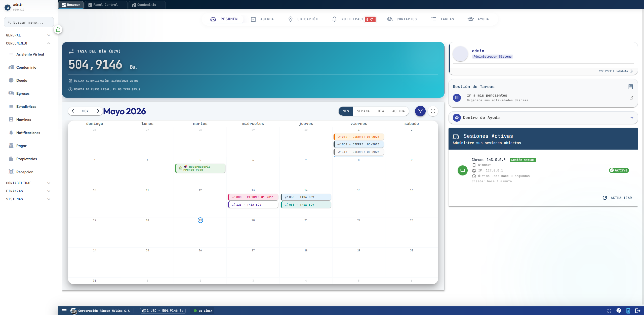The width and height of the screenshot is (644, 315).
Task: Click the EN LÍNEA status indicator
Action: coord(203,311)
